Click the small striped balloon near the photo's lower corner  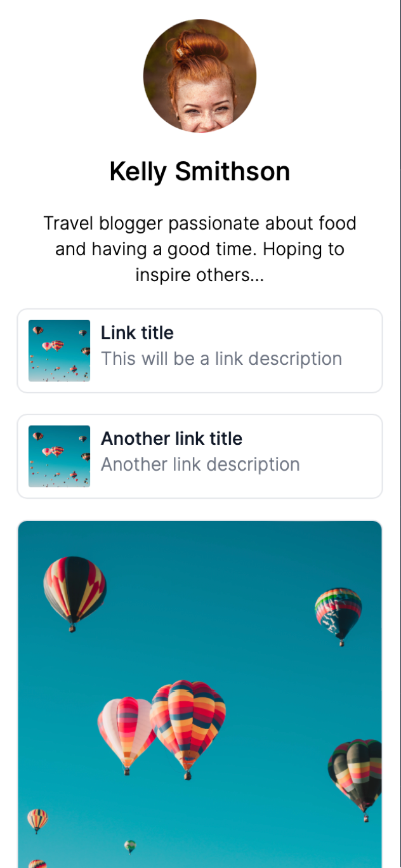coord(37,820)
